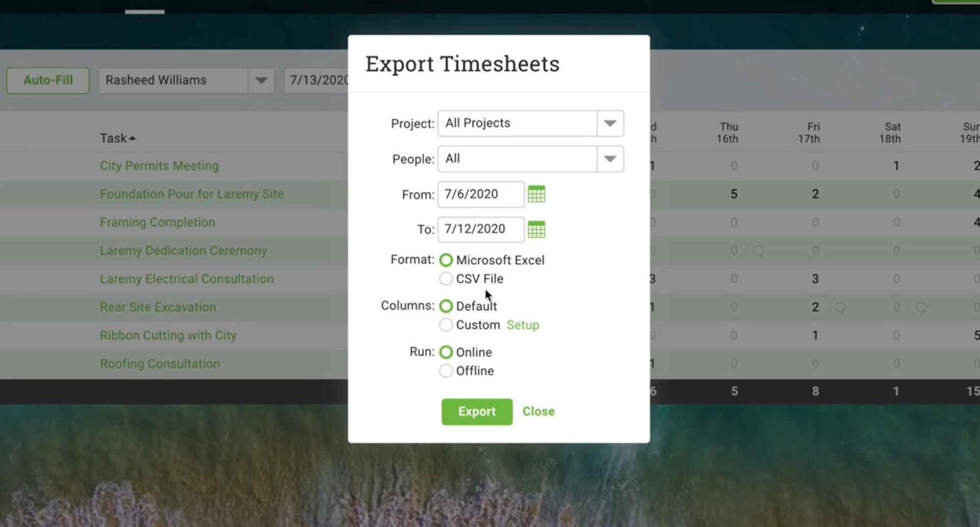Open Ribbon Cutting with City task
Viewport: 980px width, 527px height.
[x=168, y=335]
